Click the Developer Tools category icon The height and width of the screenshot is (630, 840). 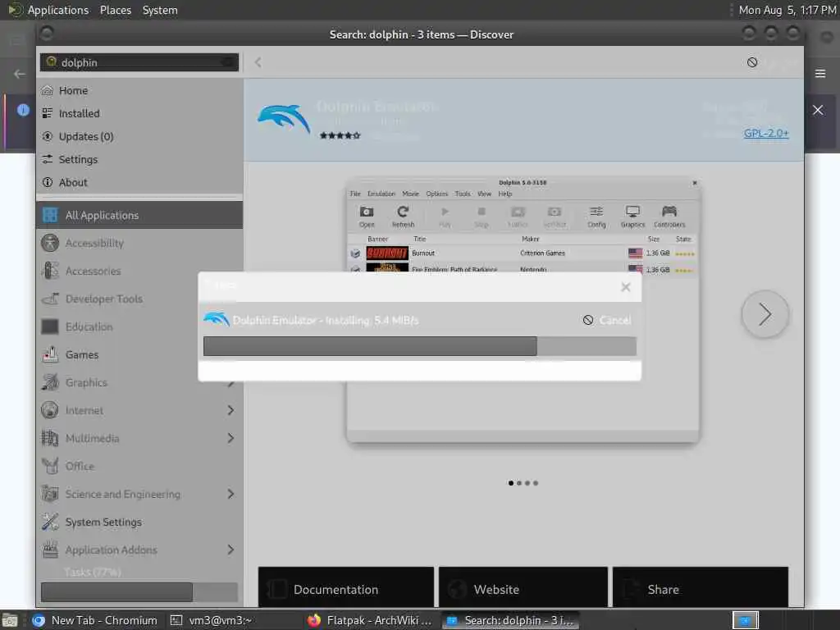click(50, 299)
